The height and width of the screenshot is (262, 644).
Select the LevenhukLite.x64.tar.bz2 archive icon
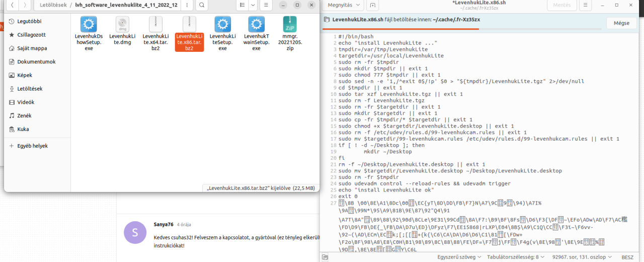point(155,24)
